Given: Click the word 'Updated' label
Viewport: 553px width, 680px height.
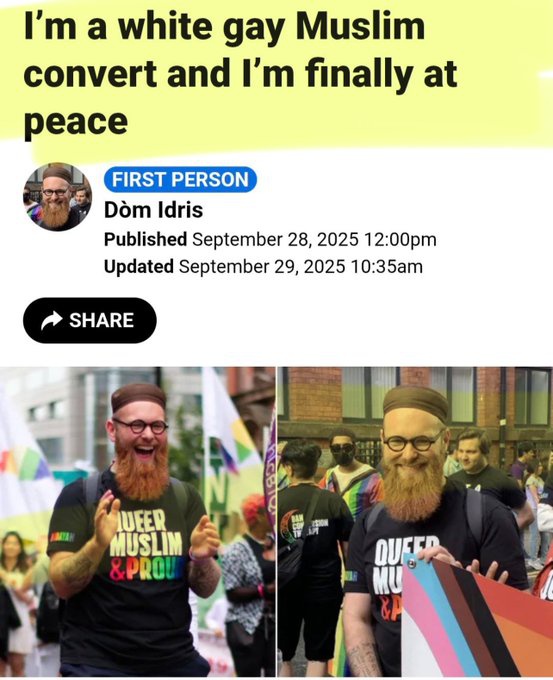Looking at the screenshot, I should point(139,266).
